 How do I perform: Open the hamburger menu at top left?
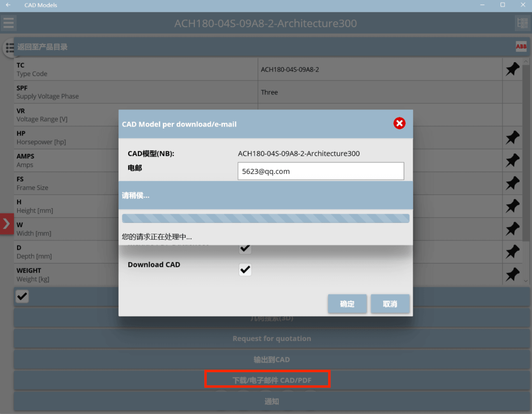pyautogui.click(x=8, y=23)
